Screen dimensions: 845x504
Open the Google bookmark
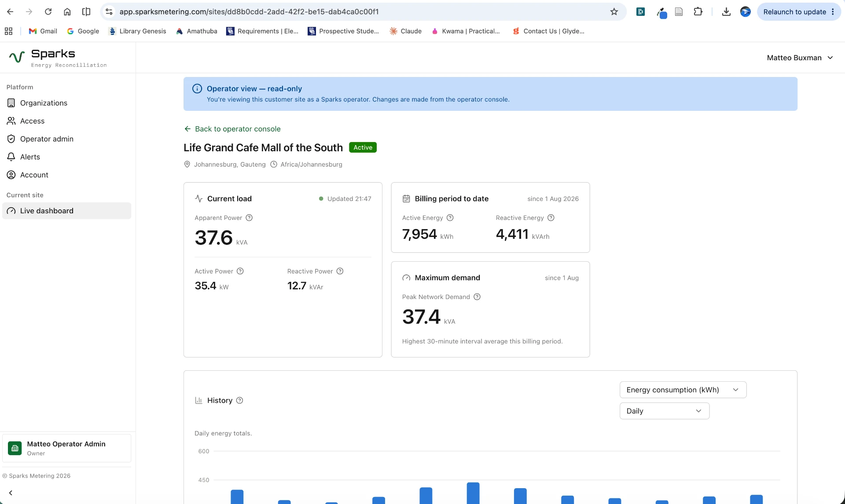83,31
